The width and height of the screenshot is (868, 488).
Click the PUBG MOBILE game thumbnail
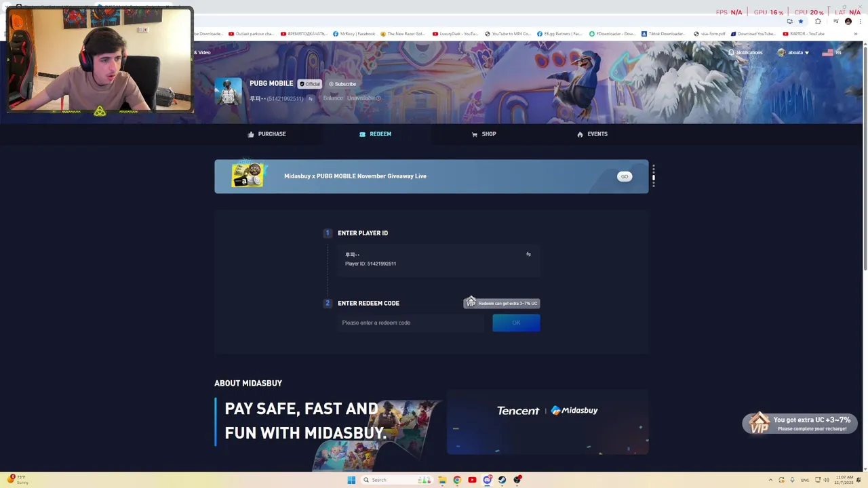(x=228, y=91)
